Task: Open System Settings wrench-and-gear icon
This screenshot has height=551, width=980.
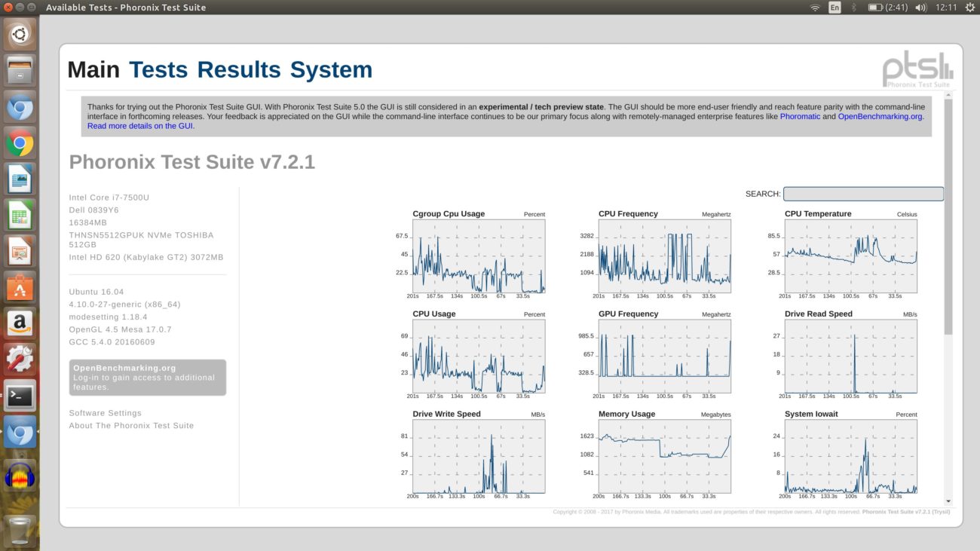Action: 20,360
